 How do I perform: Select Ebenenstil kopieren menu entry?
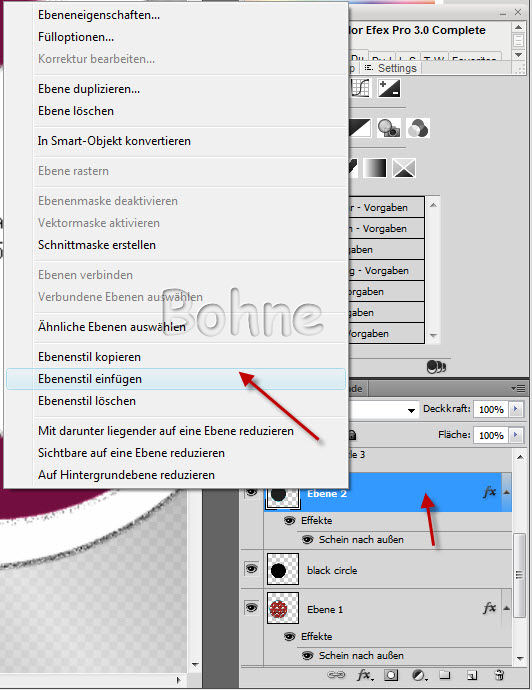pos(89,357)
